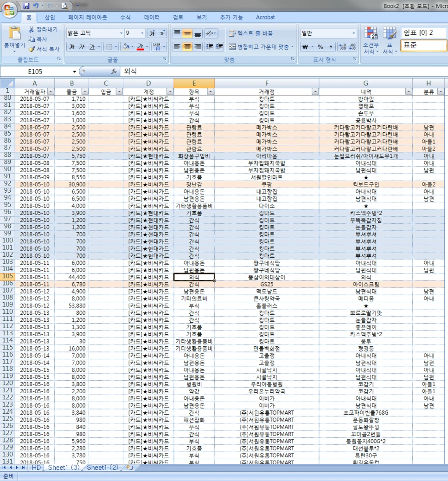Open the quick access toolbar customize arrow
Image resolution: width=448 pixels, height=481 pixels.
coord(77,6)
